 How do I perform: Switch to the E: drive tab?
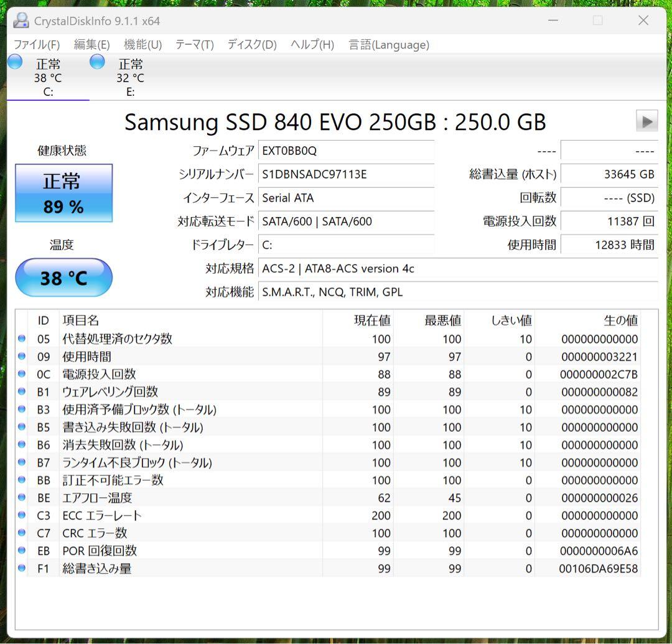point(129,77)
